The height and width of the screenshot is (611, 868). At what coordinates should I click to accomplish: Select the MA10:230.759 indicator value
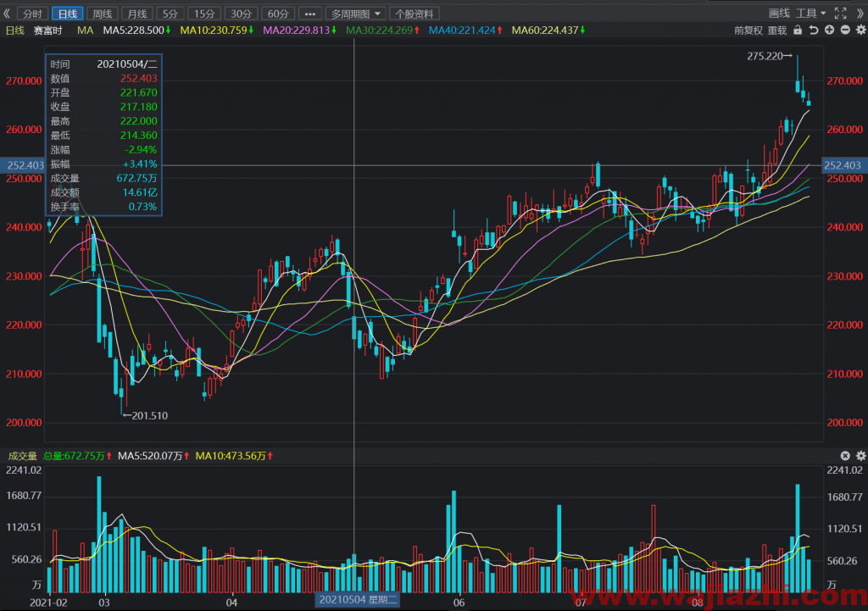217,31
